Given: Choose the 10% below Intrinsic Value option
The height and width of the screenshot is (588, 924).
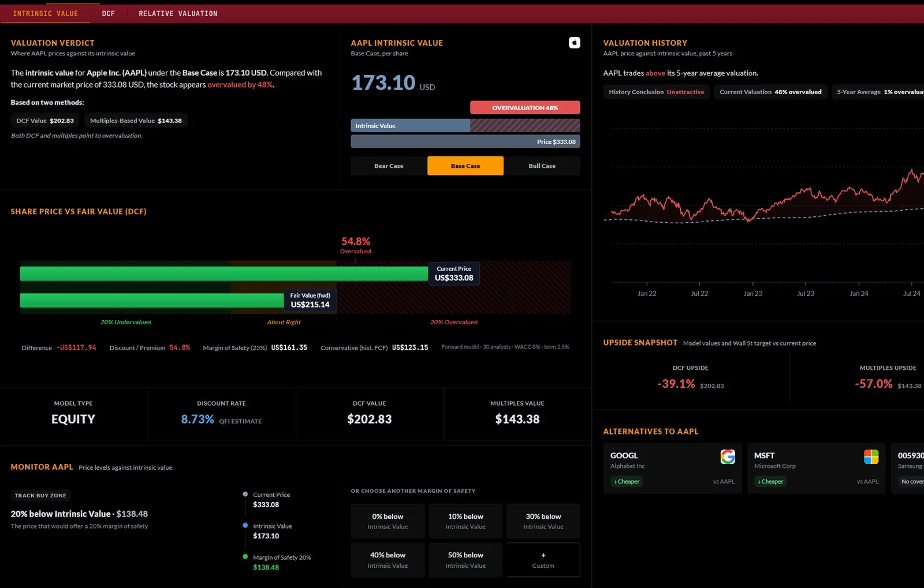Looking at the screenshot, I should pos(465,521).
